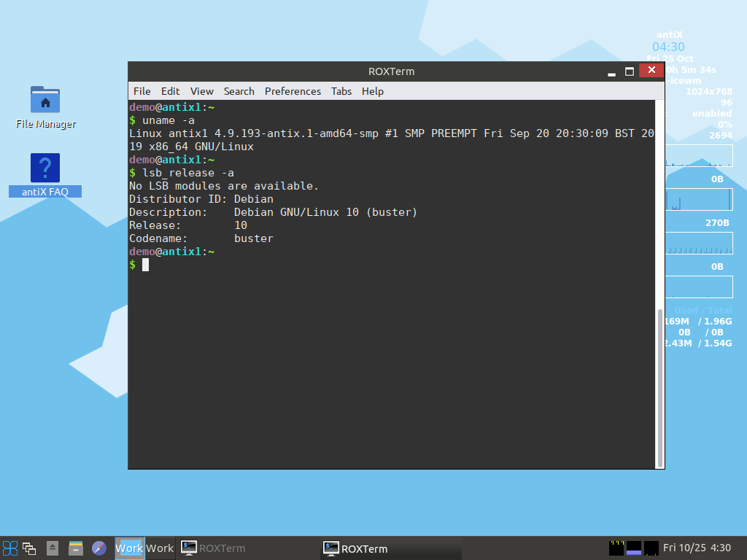Open the Search menu
This screenshot has height=560, width=747.
(x=239, y=91)
